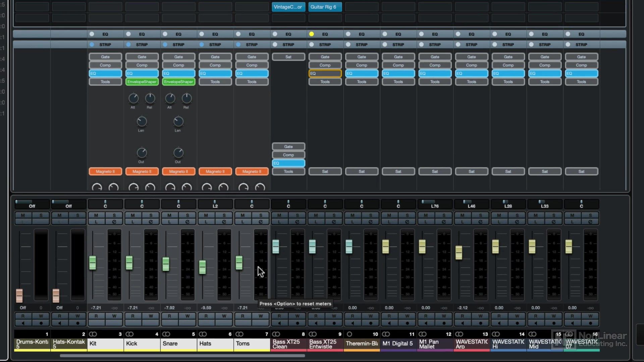Enable Read automation on Snare
Viewport: 644px width, 362px height.
click(169, 316)
